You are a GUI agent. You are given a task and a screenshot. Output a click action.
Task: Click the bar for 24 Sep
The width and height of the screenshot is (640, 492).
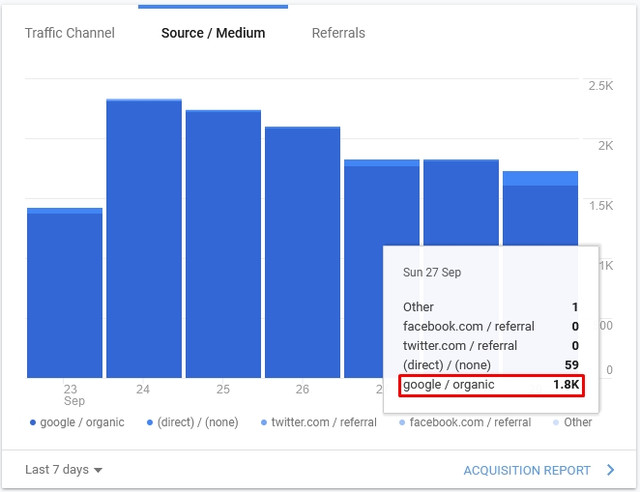(144, 238)
